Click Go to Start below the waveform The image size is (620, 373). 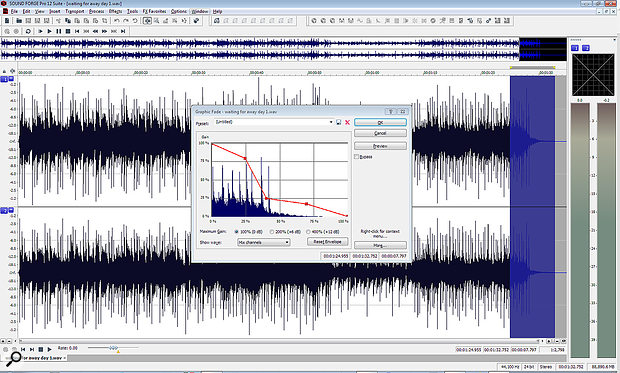[23, 349]
